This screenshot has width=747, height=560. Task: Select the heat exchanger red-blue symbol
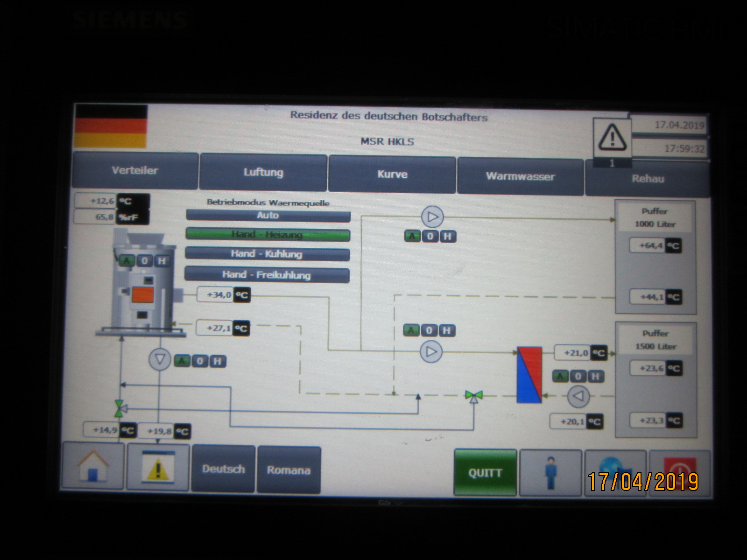point(529,375)
